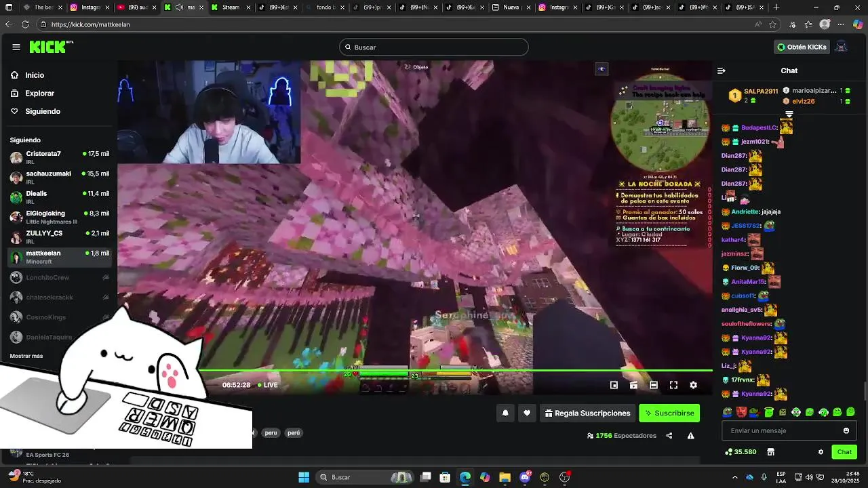Open ZULLYY_CS followed channel

pos(60,237)
